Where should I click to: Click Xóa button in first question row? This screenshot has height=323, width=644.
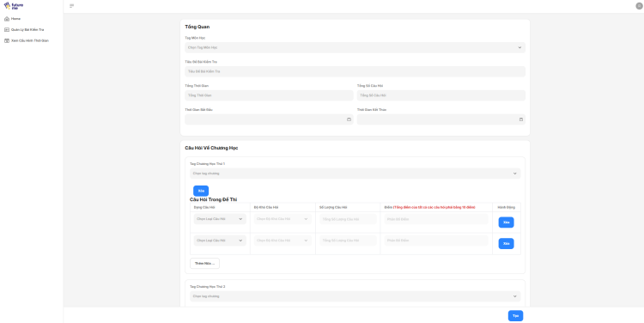(x=506, y=222)
